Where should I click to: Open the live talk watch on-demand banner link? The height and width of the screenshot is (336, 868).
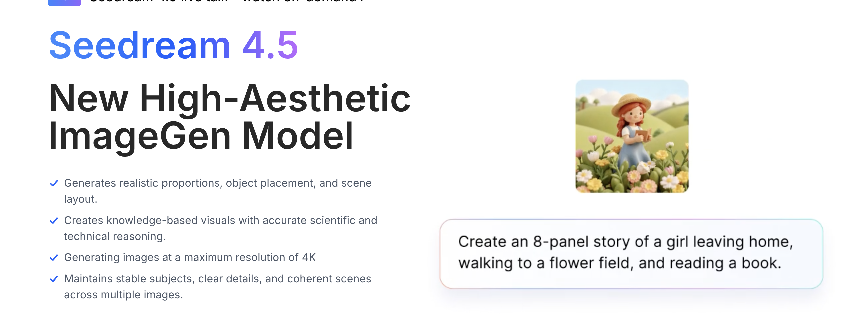point(222,1)
